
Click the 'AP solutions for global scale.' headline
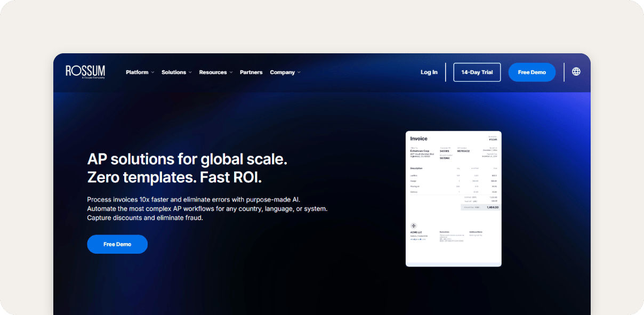(187, 159)
